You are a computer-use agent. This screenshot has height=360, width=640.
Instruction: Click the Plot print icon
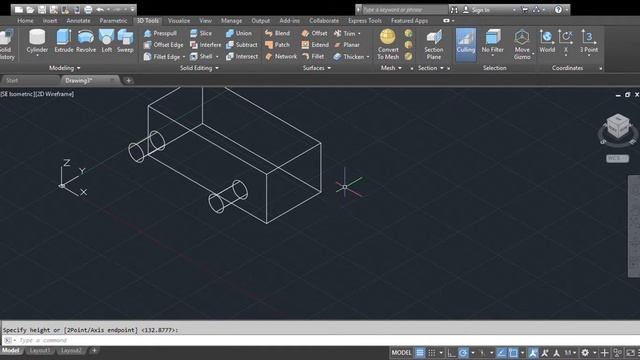(88, 9)
